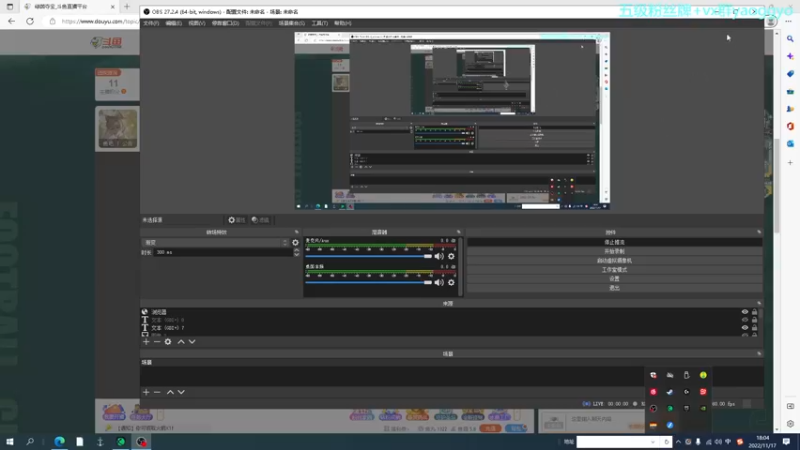Image resolution: width=800 pixels, height=450 pixels.
Task: Undock the 控件 controls panel
Action: point(759,232)
